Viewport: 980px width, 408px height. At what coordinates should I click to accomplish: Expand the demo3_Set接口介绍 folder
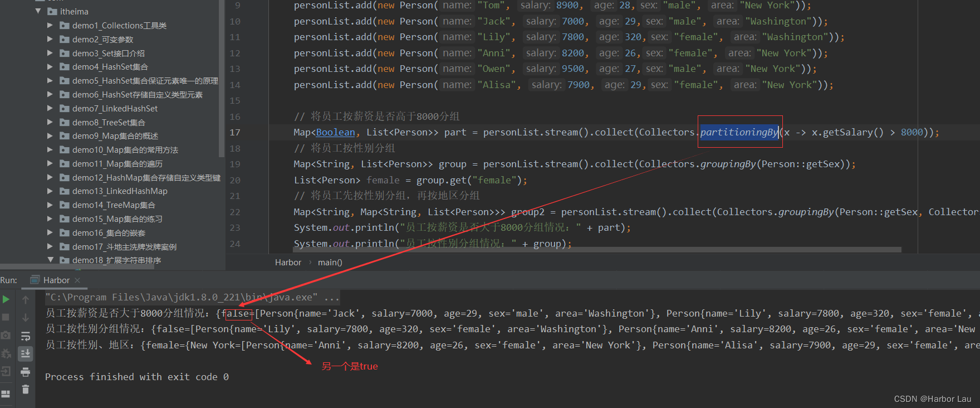50,53
